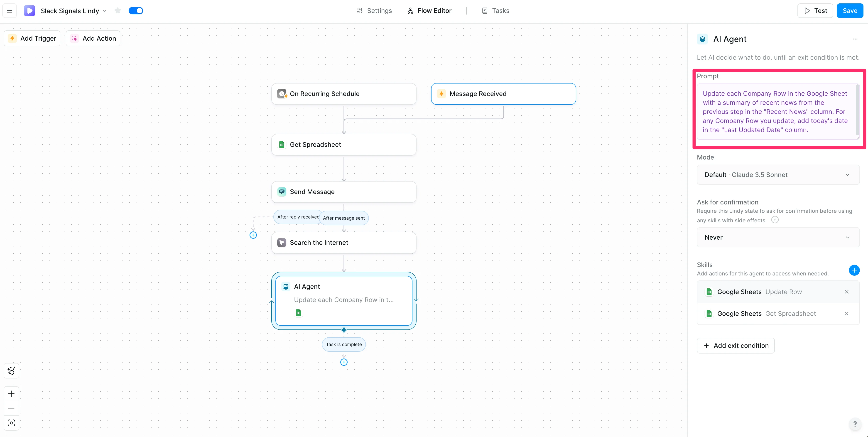
Task: Remove Google Sheets Update Row skill
Action: 846,292
